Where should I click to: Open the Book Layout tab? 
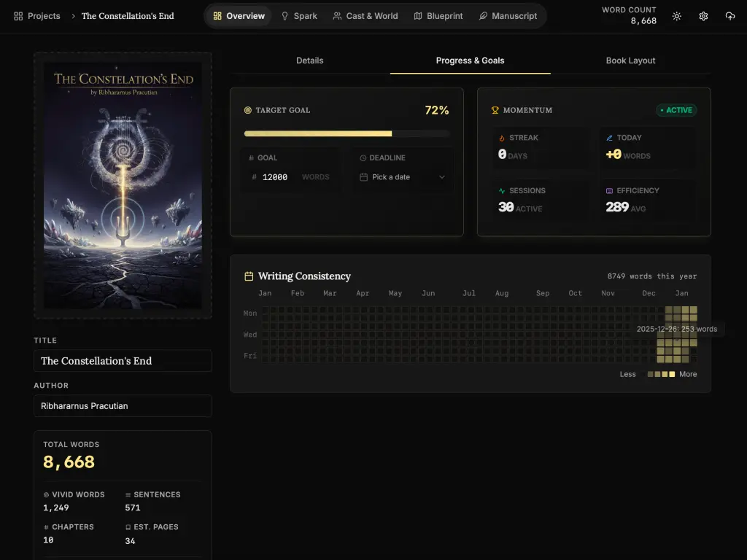point(630,61)
